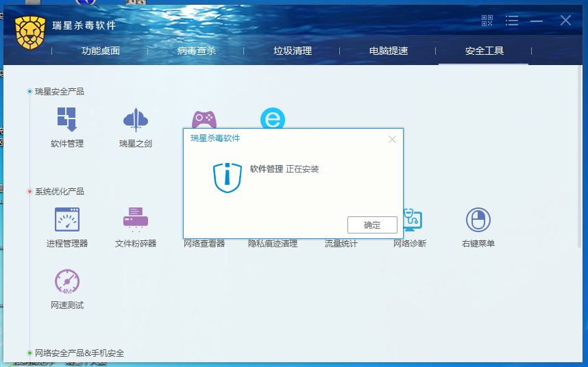Open 垃圾清理 tab
The image size is (588, 367).
293,51
